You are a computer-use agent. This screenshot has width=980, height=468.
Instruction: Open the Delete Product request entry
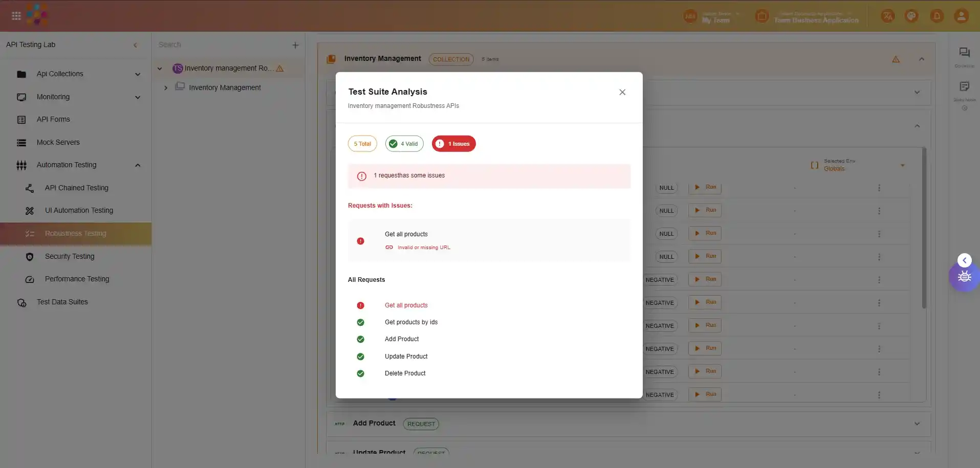405,373
